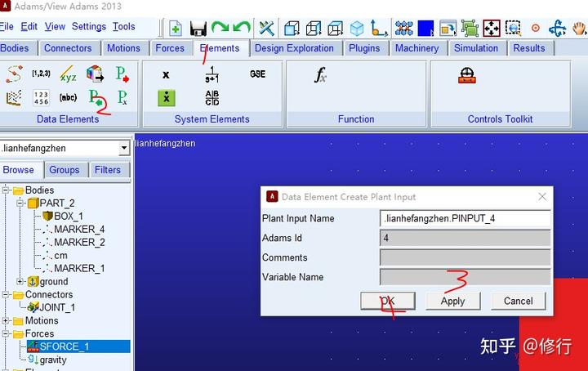Collapse the Forces tree folder

(x=6, y=333)
